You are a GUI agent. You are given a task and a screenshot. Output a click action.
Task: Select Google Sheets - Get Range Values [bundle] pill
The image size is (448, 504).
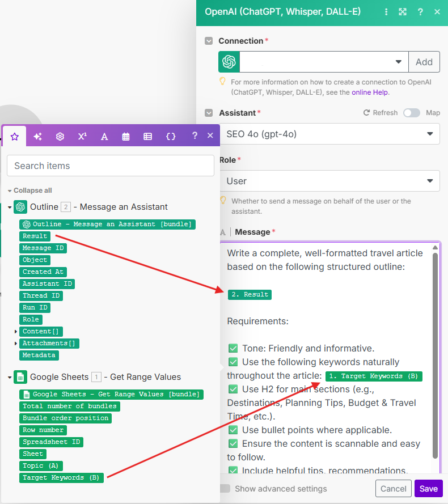[111, 394]
